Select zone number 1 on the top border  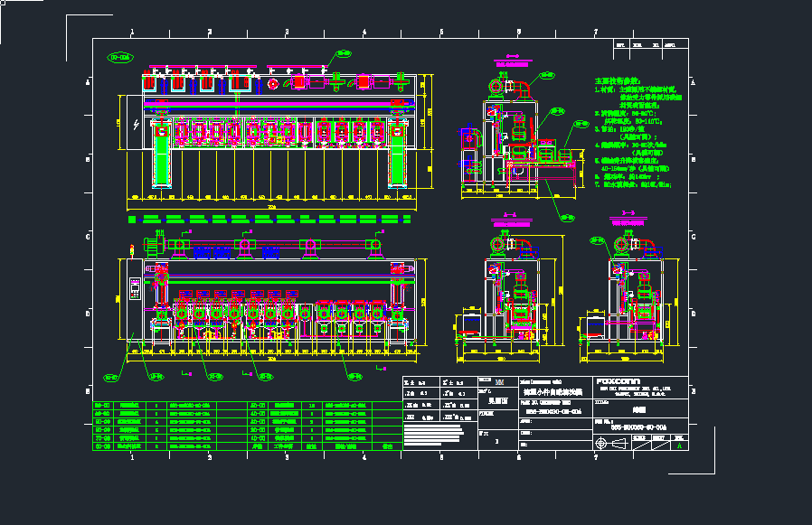[x=132, y=33]
